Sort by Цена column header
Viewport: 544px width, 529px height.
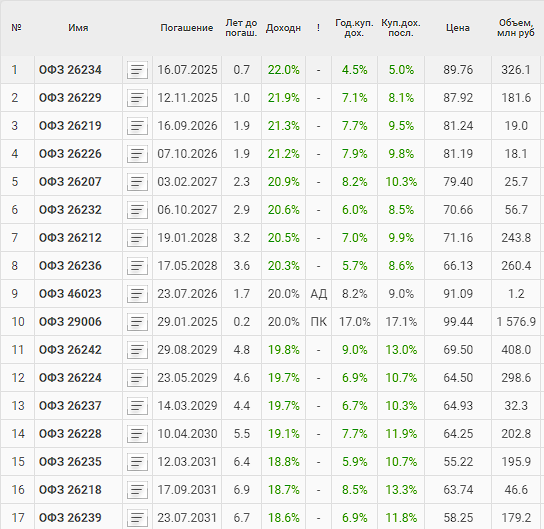[458, 28]
